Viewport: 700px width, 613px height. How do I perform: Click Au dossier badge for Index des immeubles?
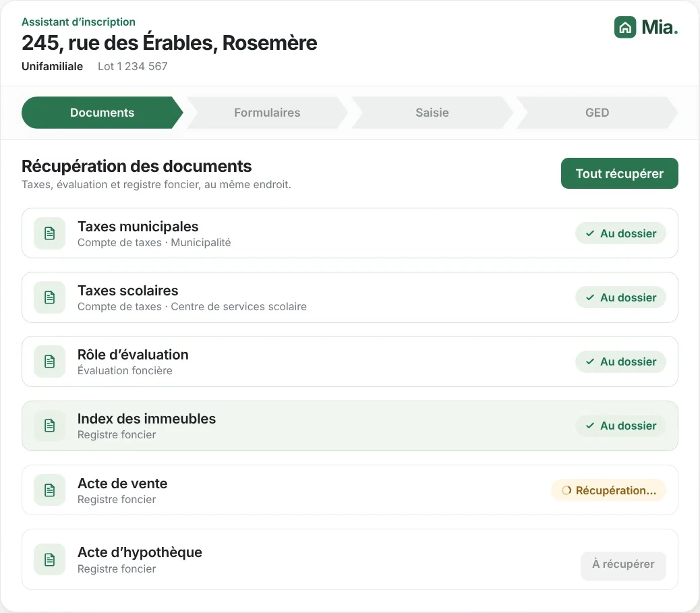pyautogui.click(x=620, y=426)
